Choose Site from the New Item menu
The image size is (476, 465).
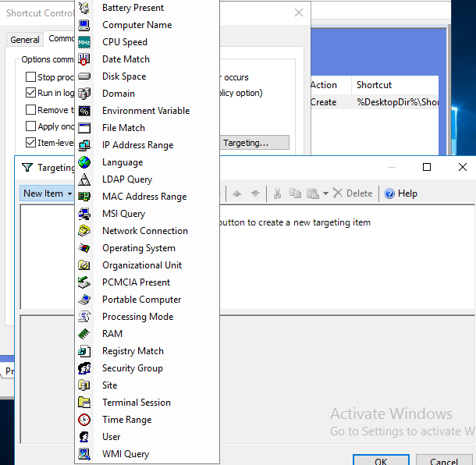(147, 385)
